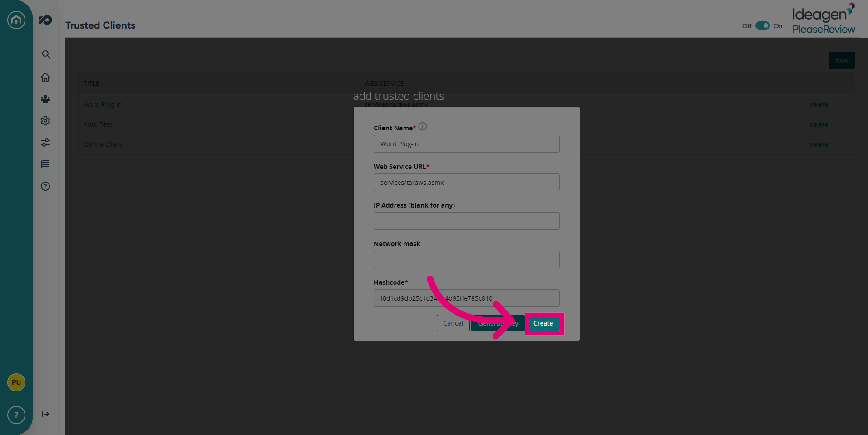868x435 pixels.
Task: Click the Ideagen PleaseReview logo
Action: 824,19
